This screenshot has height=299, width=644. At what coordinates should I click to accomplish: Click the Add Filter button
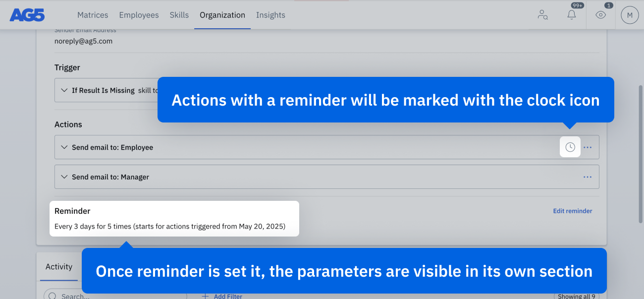228,296
